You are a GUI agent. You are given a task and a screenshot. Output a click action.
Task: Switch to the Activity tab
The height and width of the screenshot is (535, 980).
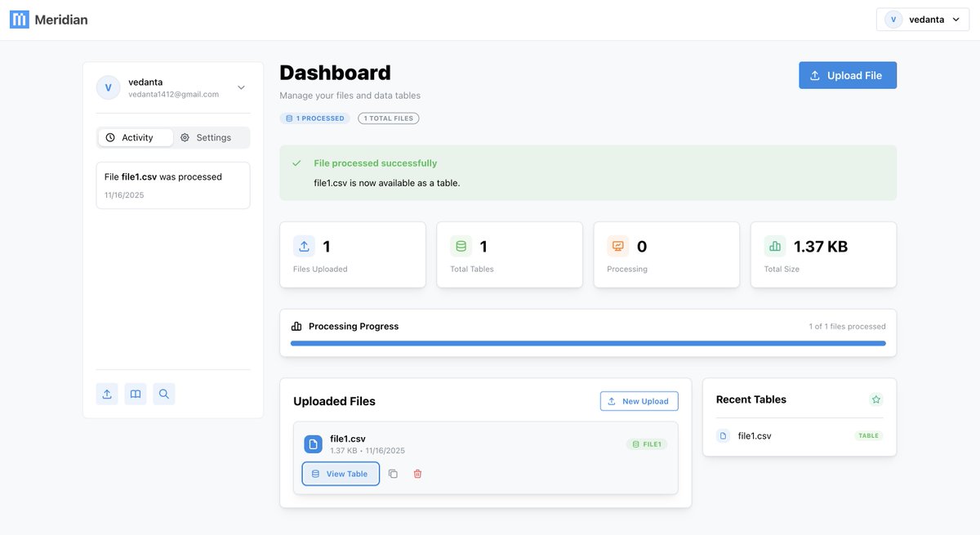(x=136, y=137)
